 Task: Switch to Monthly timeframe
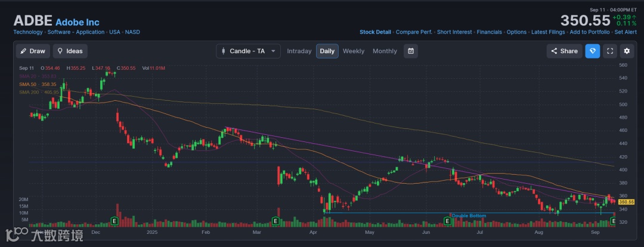(x=385, y=51)
